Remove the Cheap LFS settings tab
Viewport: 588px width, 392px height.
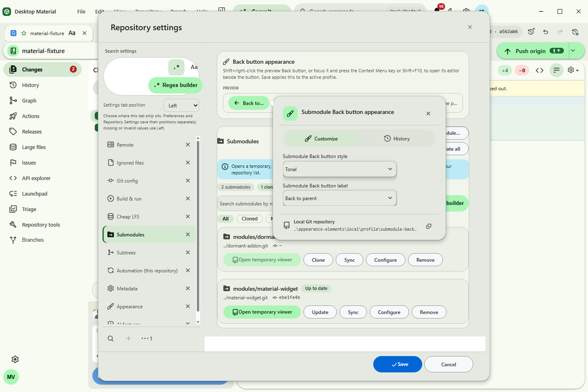[x=188, y=216]
